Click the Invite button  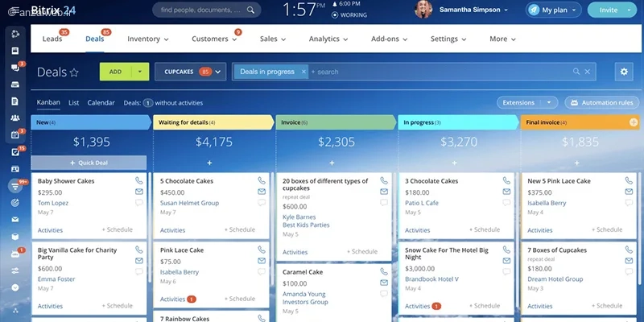click(x=609, y=10)
